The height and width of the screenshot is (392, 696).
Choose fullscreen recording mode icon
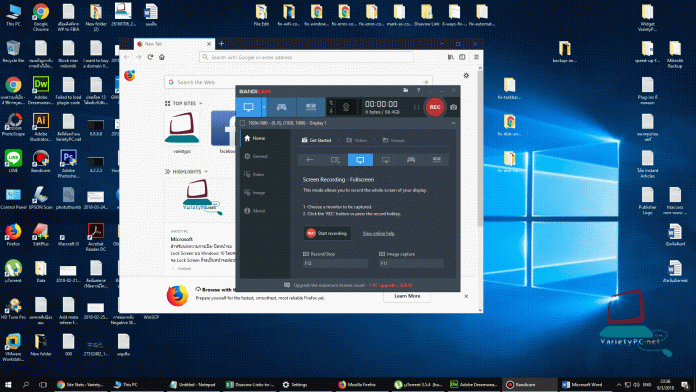[360, 160]
